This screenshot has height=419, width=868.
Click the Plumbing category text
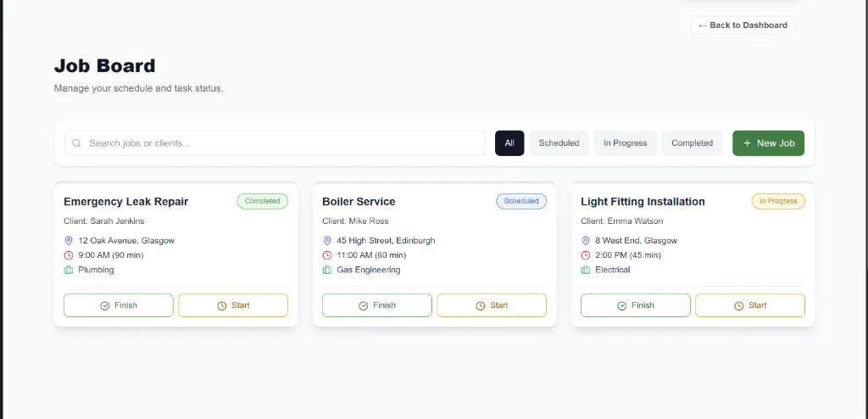tap(97, 270)
